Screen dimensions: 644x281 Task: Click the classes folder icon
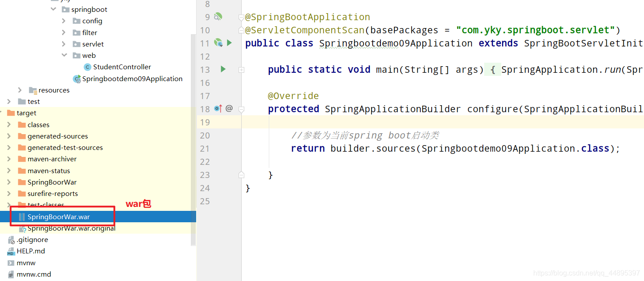[x=22, y=124]
